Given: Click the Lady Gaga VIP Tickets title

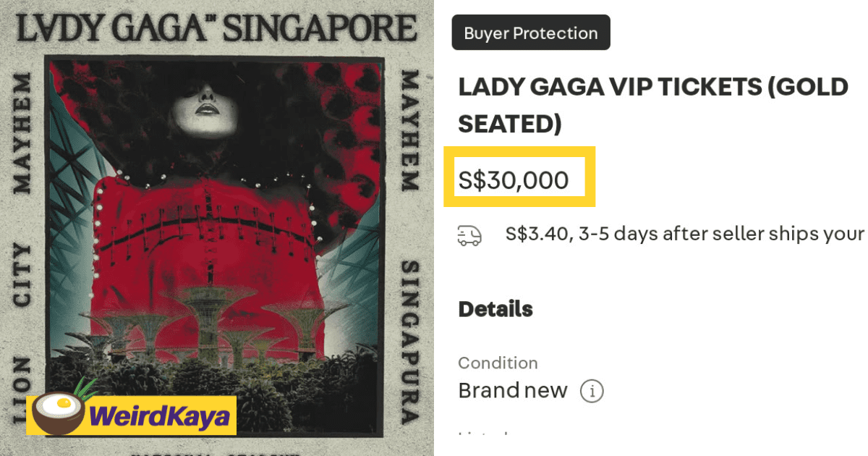Looking at the screenshot, I should coord(652,105).
